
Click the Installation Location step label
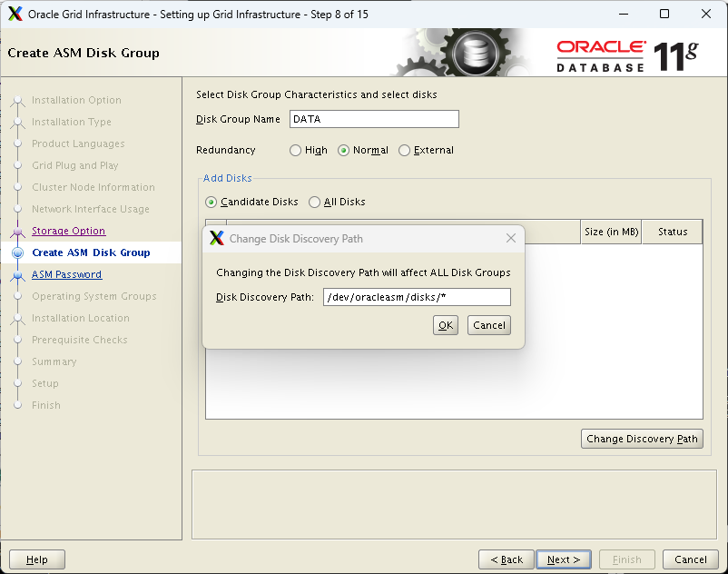click(x=80, y=318)
